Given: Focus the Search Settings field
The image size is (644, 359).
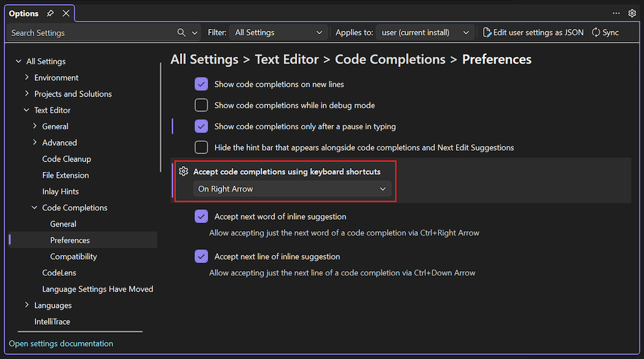Looking at the screenshot, I should point(93,33).
